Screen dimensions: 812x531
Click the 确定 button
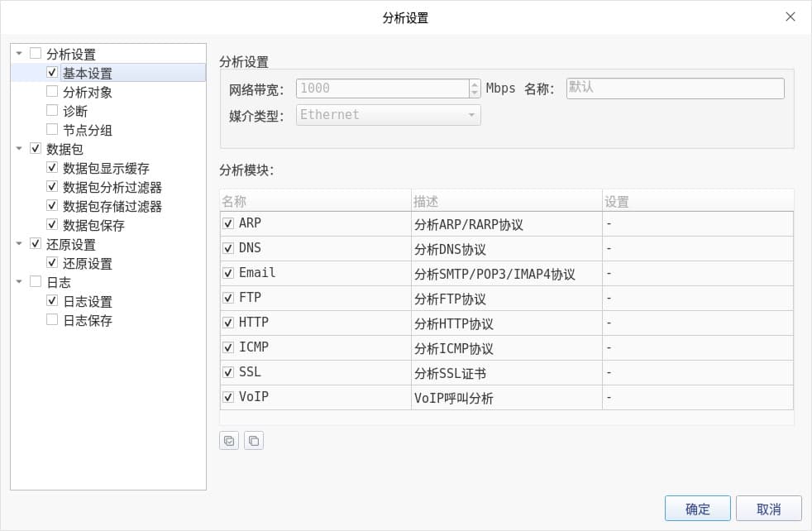[x=697, y=509]
